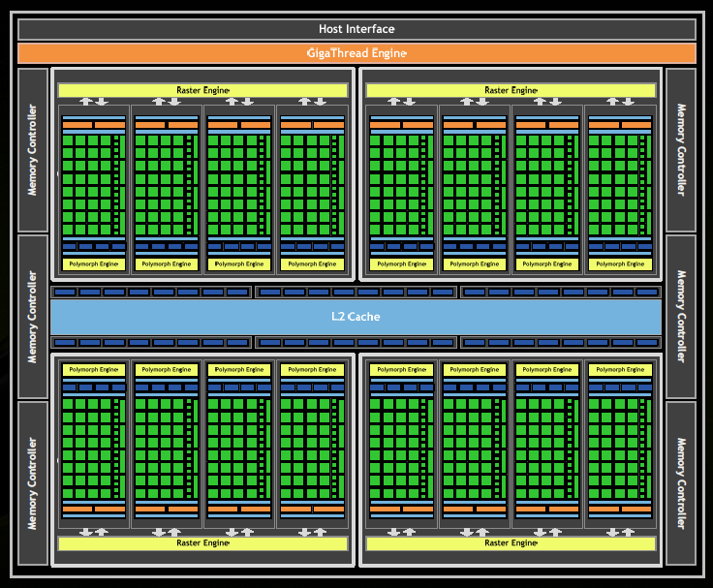Select the top-left Memory Controller block

click(x=32, y=149)
